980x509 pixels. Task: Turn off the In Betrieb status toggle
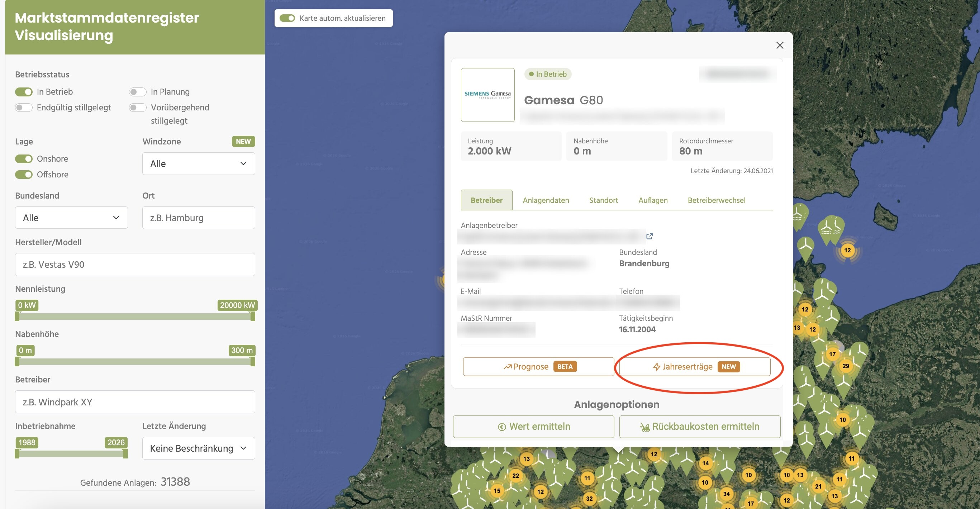point(24,92)
